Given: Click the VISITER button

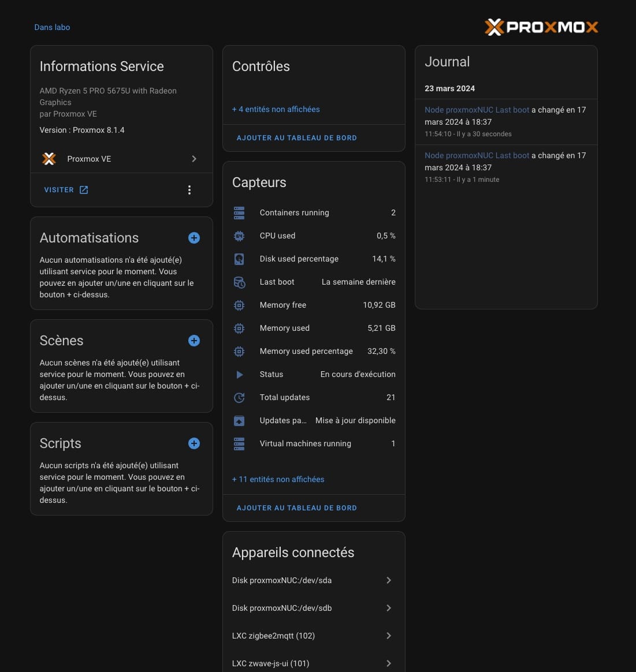Looking at the screenshot, I should tap(66, 190).
